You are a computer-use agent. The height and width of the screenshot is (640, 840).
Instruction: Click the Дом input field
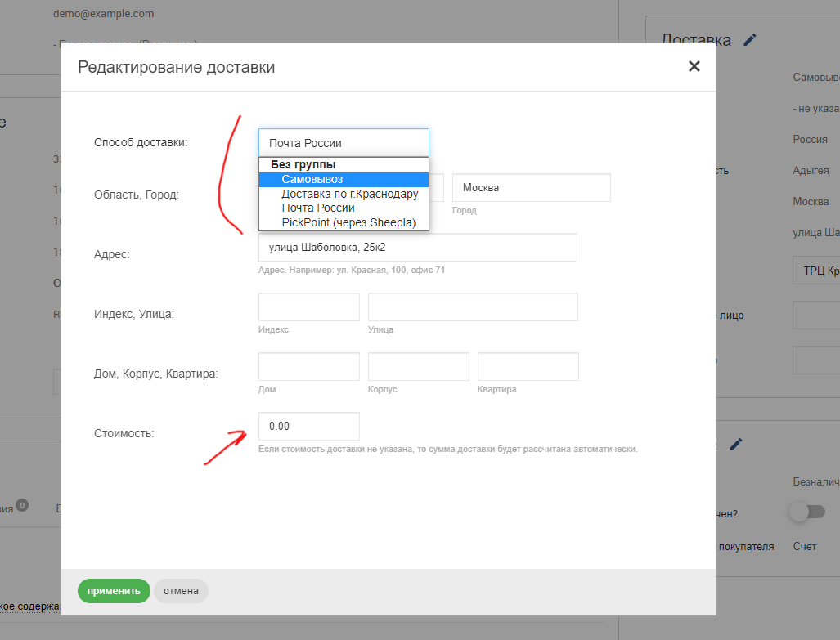pyautogui.click(x=308, y=367)
